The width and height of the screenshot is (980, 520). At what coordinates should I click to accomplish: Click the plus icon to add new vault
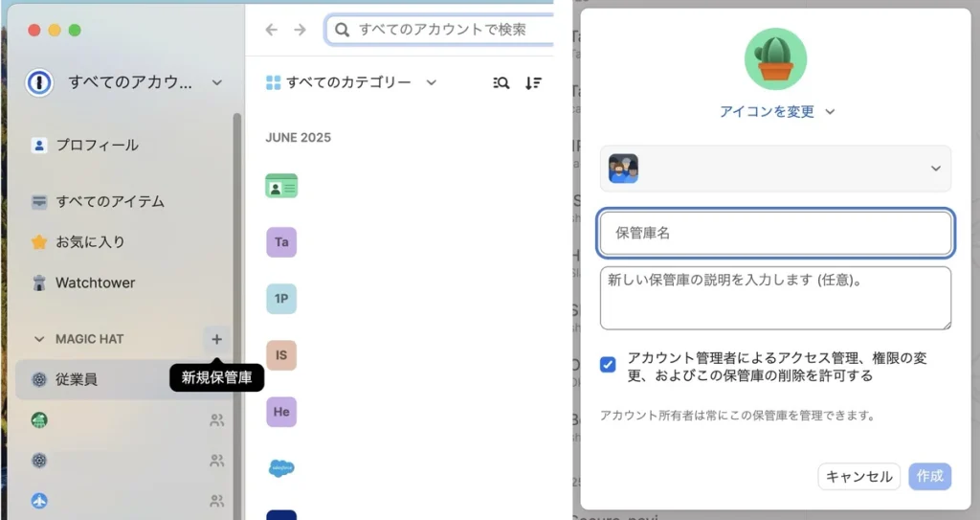(216, 339)
